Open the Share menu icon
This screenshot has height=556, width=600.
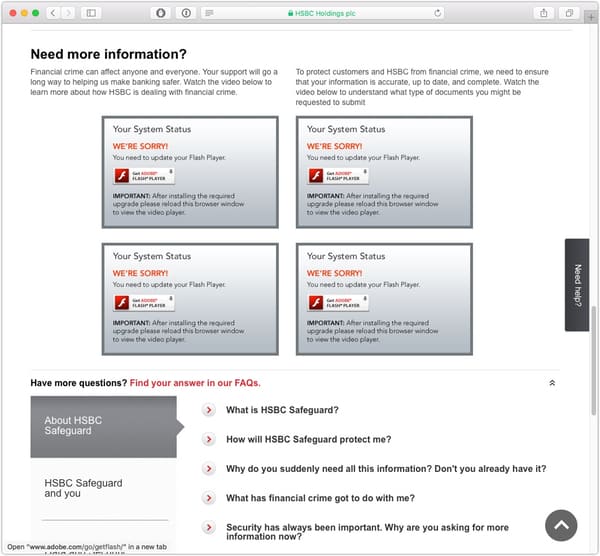[x=544, y=13]
